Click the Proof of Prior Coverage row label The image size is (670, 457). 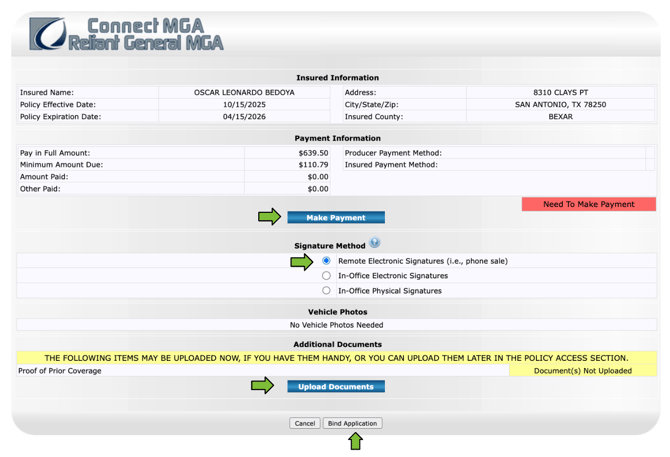coord(60,371)
